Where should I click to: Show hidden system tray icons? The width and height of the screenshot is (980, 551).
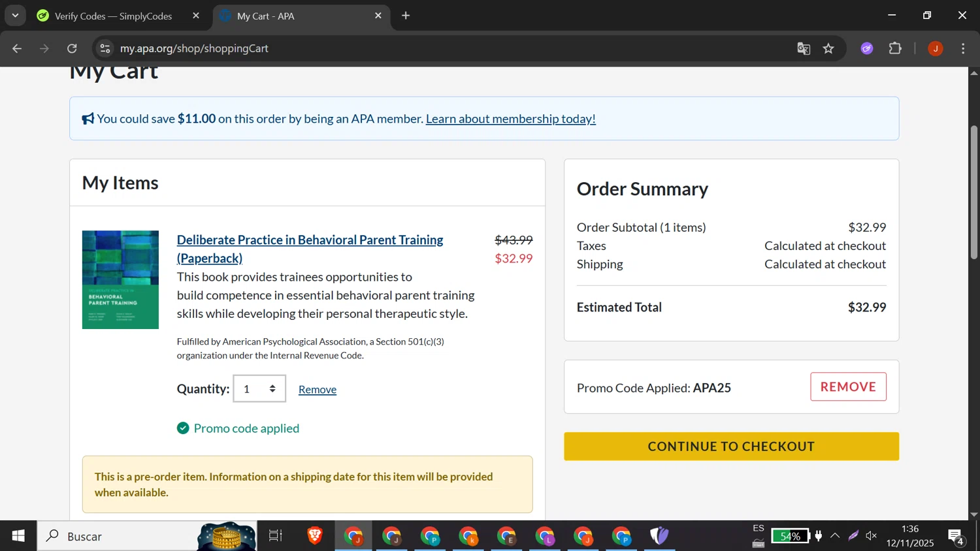pyautogui.click(x=835, y=536)
